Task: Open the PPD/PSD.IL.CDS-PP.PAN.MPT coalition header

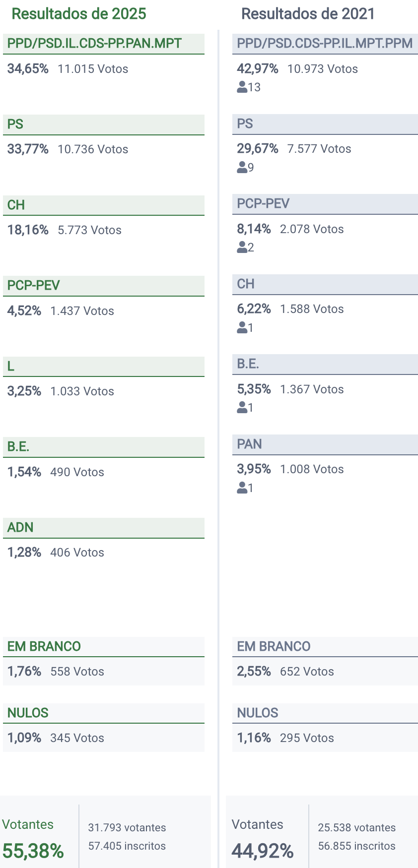Action: [94, 44]
